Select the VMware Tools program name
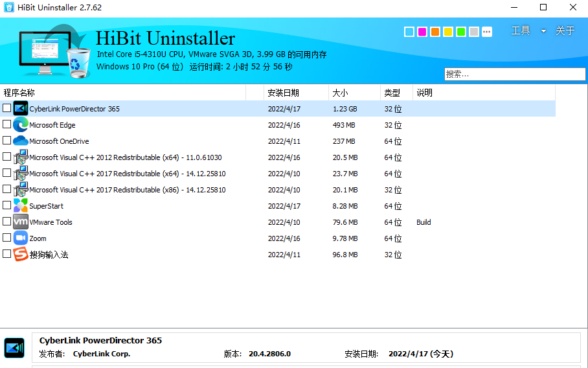The width and height of the screenshot is (588, 368). [x=51, y=222]
